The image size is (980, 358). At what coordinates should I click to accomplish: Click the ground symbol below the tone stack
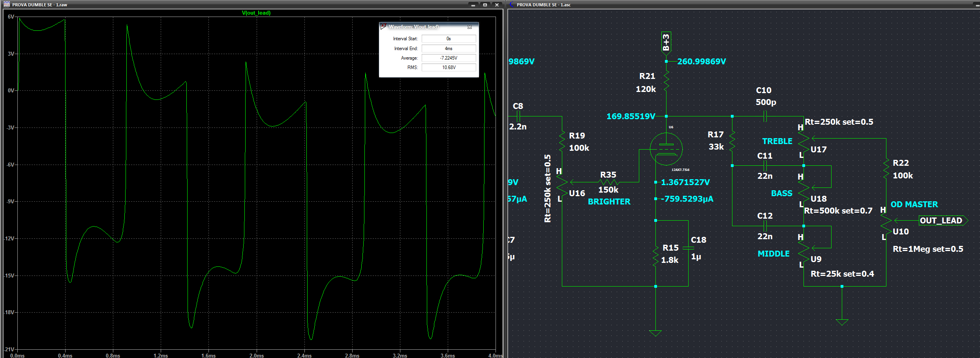coord(842,322)
